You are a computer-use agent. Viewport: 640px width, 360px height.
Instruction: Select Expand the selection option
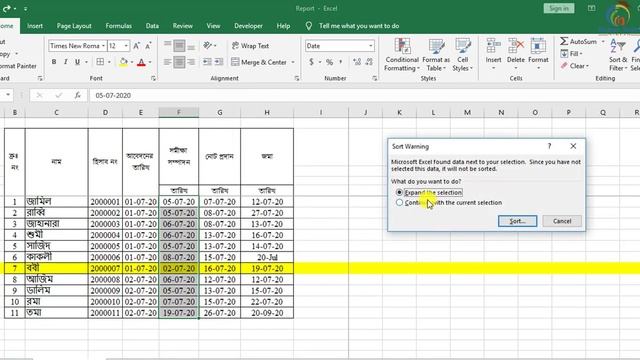click(x=429, y=192)
